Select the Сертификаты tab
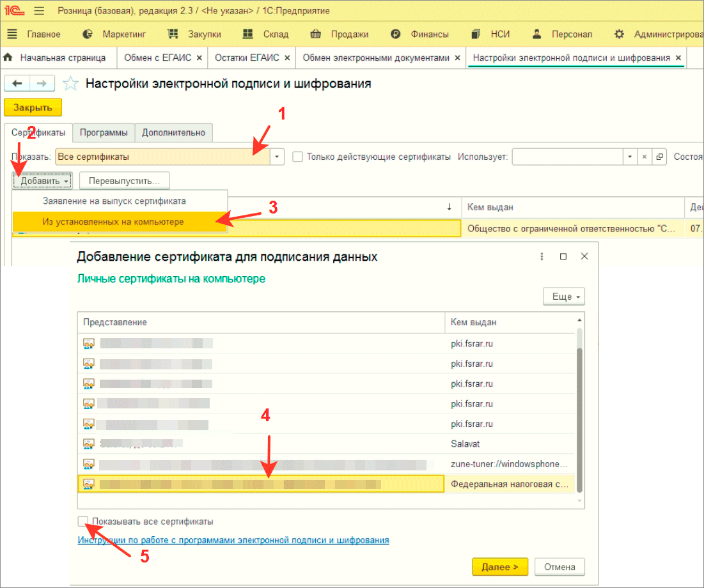The height and width of the screenshot is (588, 704). coord(38,133)
